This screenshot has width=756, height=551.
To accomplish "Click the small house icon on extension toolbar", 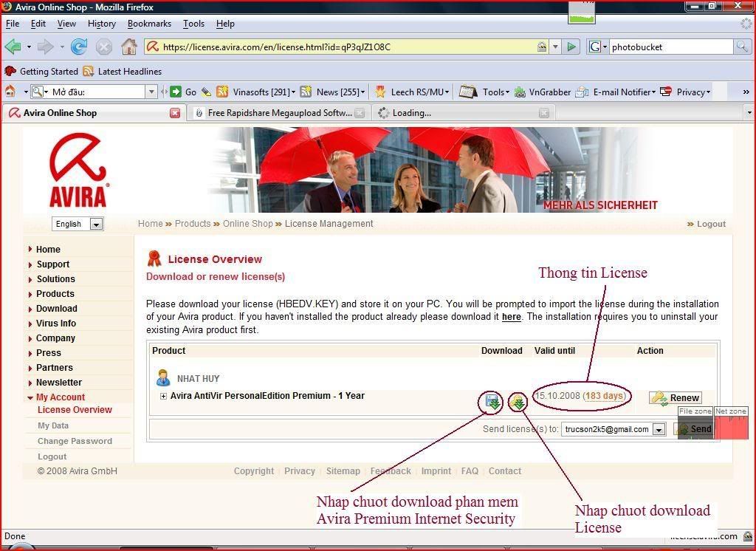I will click(x=10, y=91).
